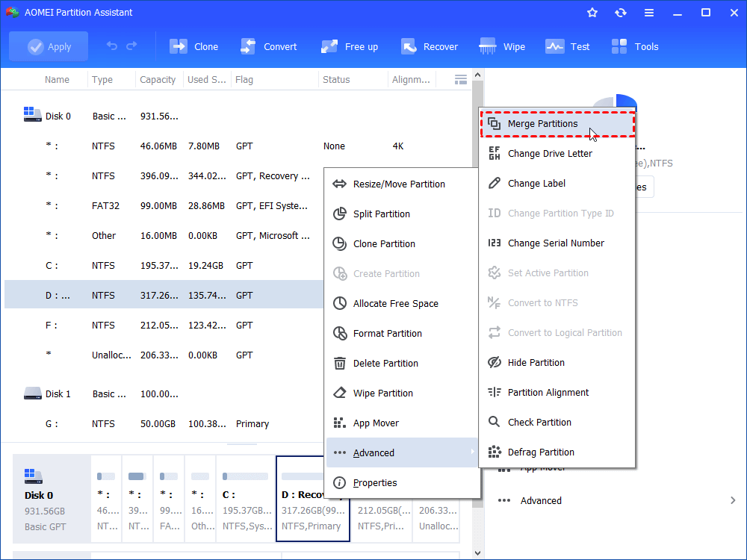Open the Test toolbar option
This screenshot has width=747, height=560.
[x=568, y=46]
